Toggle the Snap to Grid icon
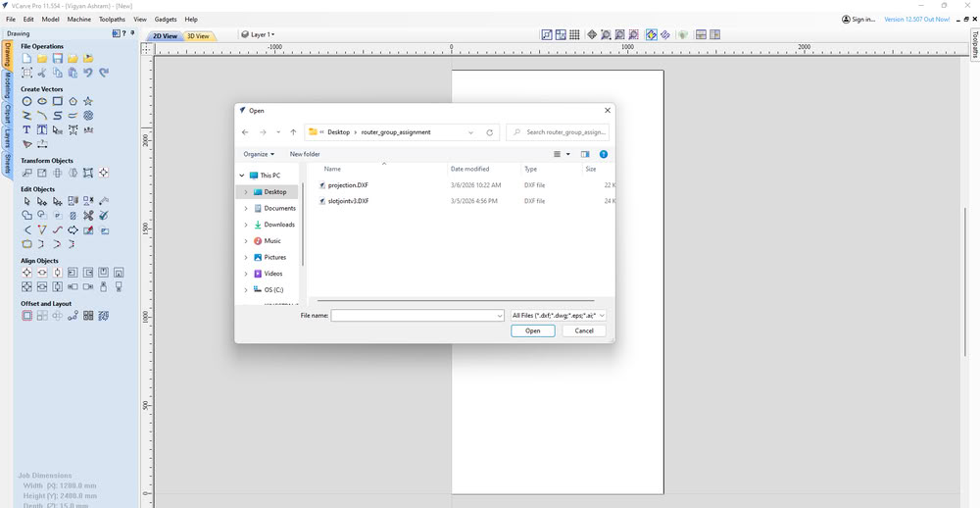 pos(574,35)
